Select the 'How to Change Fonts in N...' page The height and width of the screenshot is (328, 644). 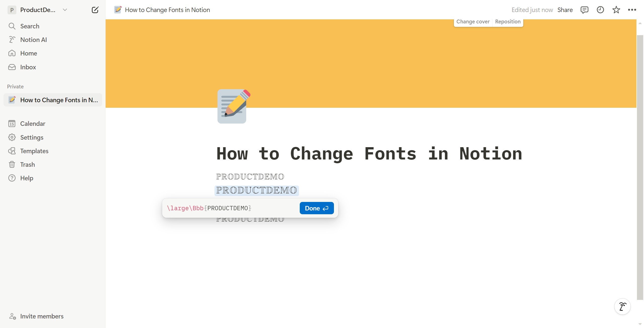point(53,100)
